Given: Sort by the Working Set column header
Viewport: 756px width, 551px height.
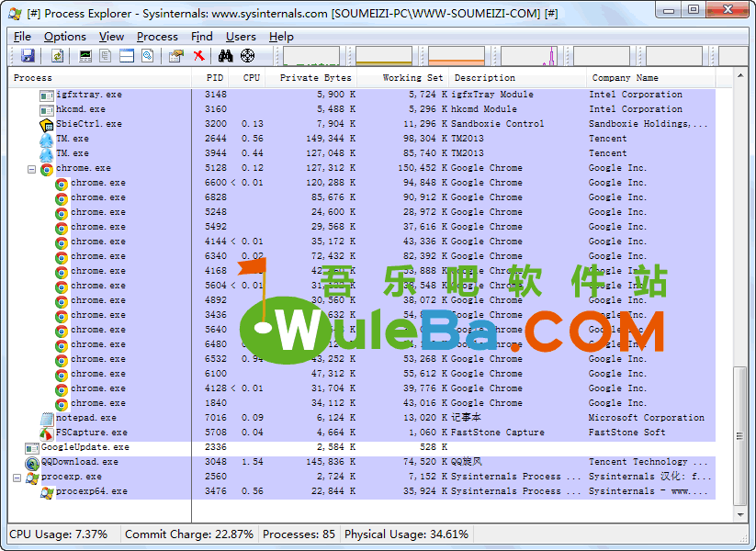Looking at the screenshot, I should click(x=402, y=78).
